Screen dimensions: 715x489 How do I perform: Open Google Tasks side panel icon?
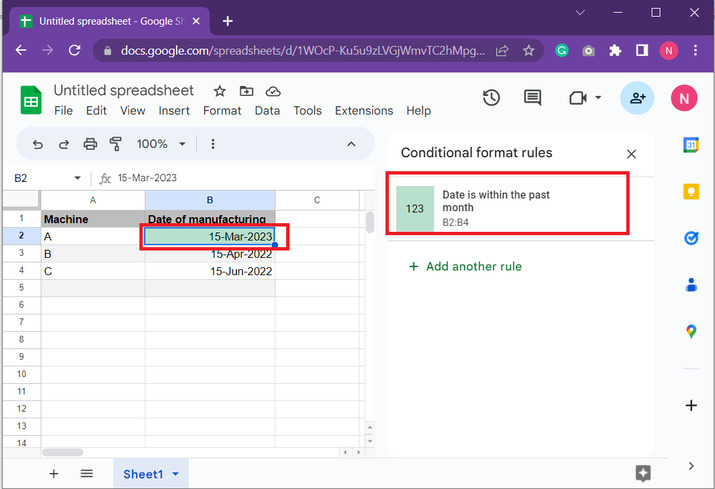click(691, 238)
